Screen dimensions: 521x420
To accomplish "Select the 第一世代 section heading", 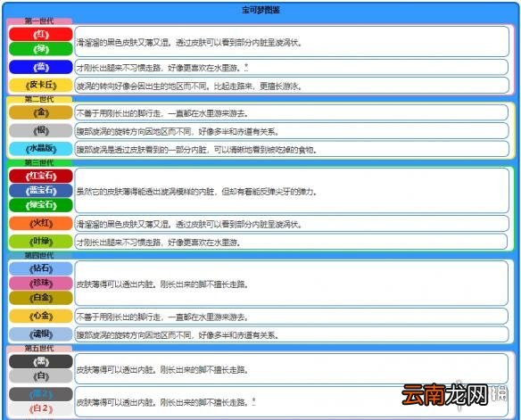I will pos(39,21).
